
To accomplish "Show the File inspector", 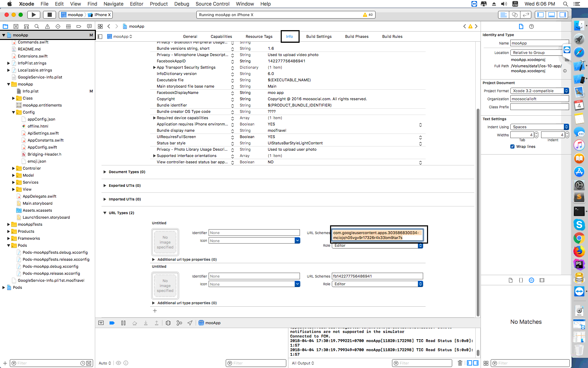I will [521, 26].
